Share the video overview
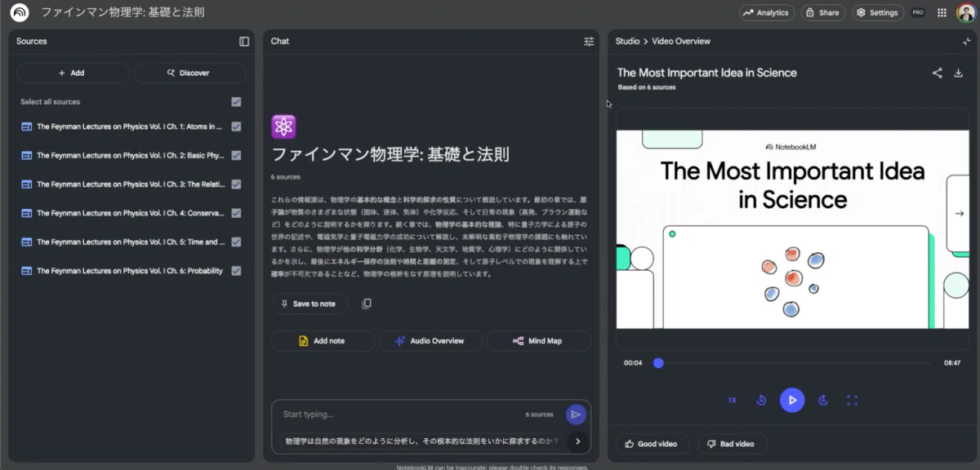This screenshot has height=470, width=980. click(x=937, y=73)
